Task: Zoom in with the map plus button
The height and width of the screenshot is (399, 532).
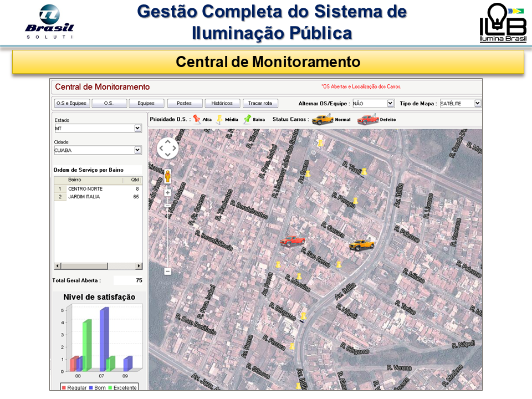Action: (x=167, y=193)
